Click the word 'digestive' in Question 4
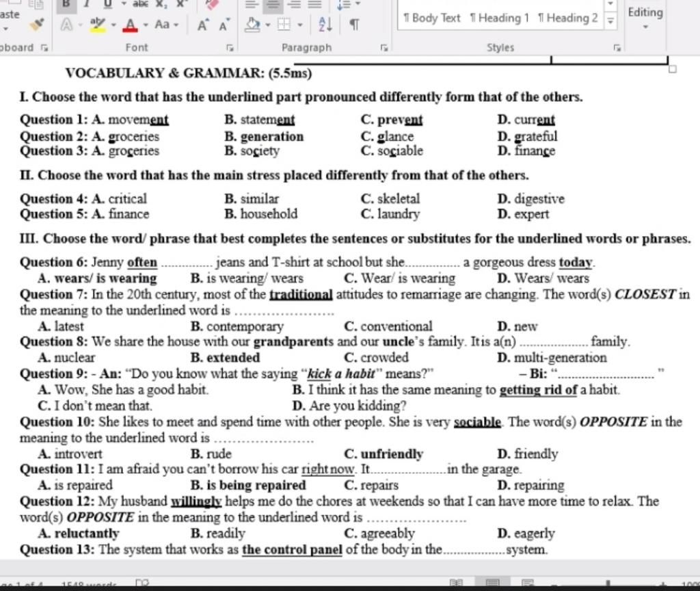This screenshot has width=700, height=591. [539, 199]
